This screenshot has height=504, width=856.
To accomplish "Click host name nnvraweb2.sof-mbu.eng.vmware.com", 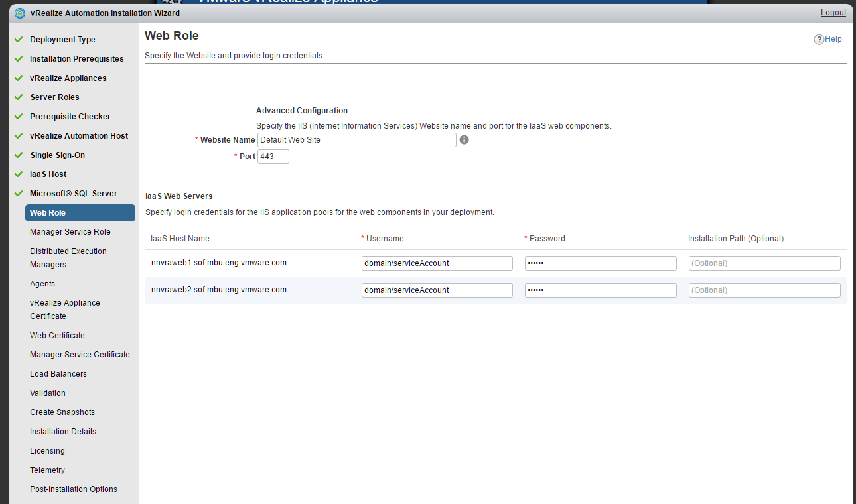I will click(x=219, y=290).
